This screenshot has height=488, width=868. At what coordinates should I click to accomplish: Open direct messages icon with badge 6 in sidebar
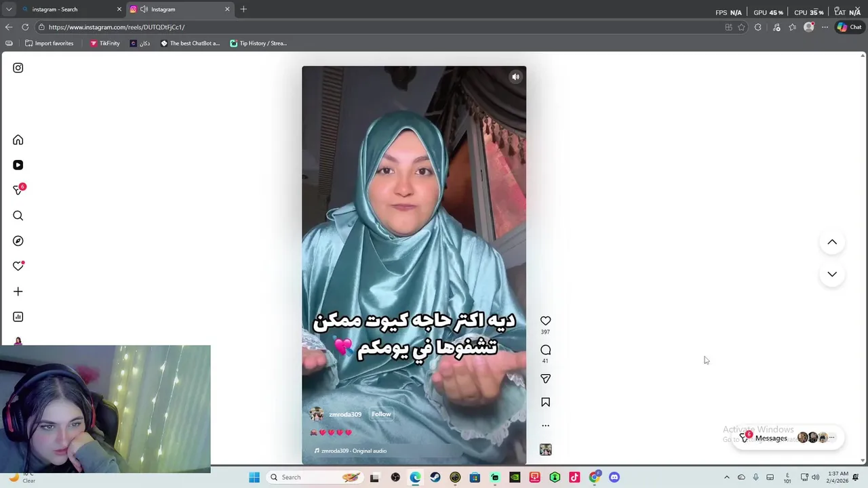click(18, 190)
